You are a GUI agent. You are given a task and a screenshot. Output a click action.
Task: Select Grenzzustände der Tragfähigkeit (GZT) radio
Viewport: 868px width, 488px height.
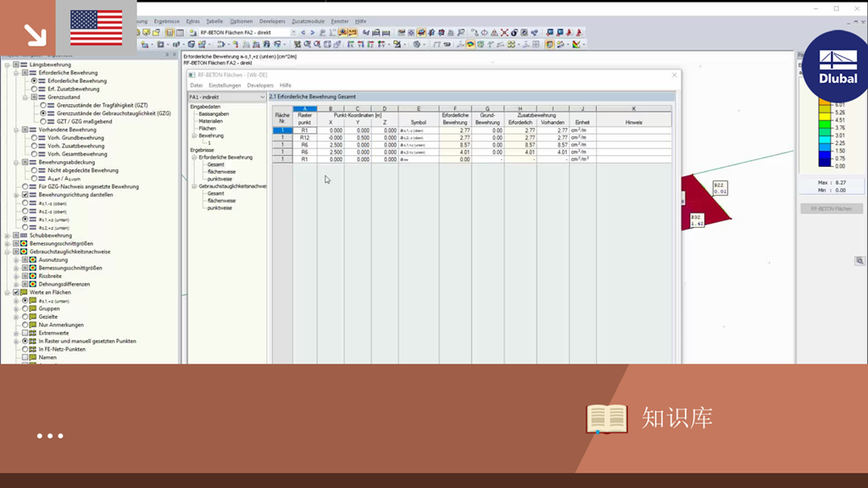(x=43, y=105)
